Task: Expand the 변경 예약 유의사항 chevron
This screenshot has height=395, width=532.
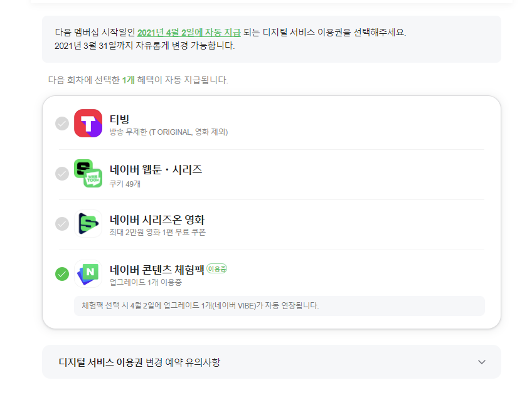Action: click(x=481, y=362)
